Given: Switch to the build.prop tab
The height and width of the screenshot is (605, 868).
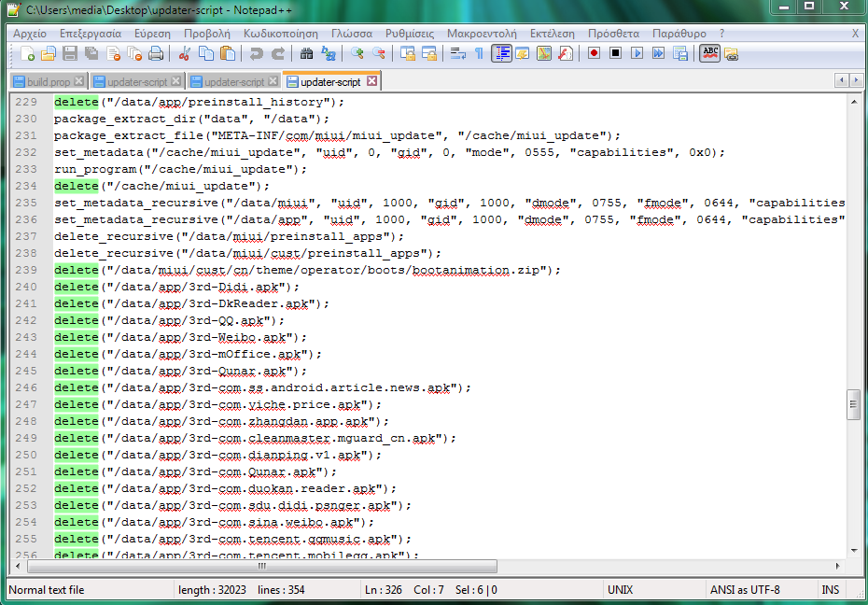Looking at the screenshot, I should 48,82.
